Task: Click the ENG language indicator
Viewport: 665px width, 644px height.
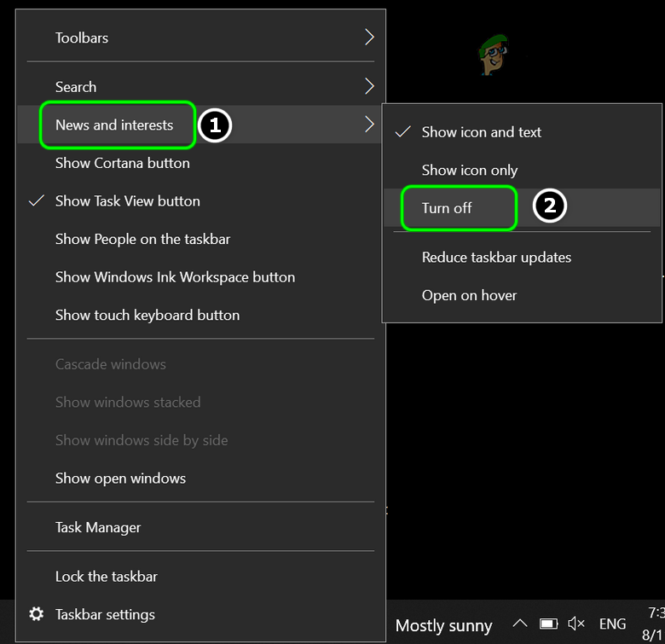Action: tap(612, 624)
